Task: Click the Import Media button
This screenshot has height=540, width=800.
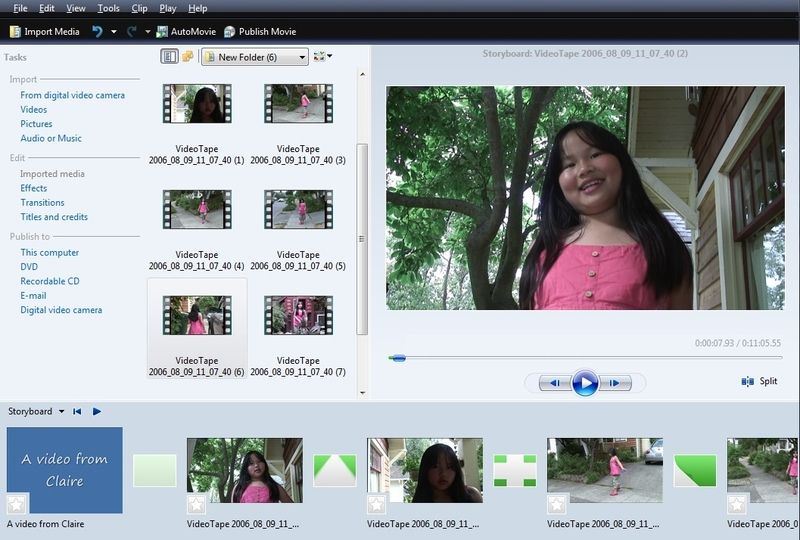Action: click(x=44, y=32)
